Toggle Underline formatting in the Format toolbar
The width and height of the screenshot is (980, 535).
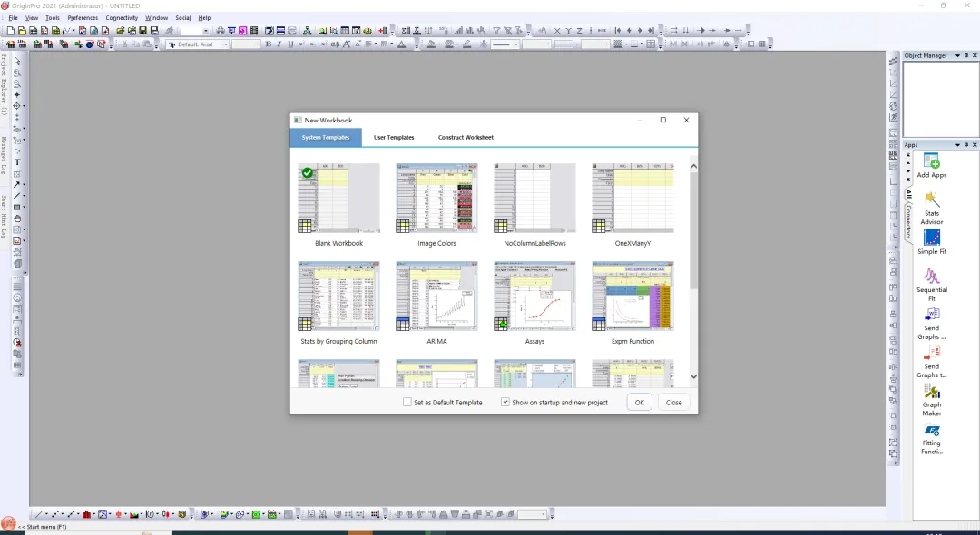290,44
